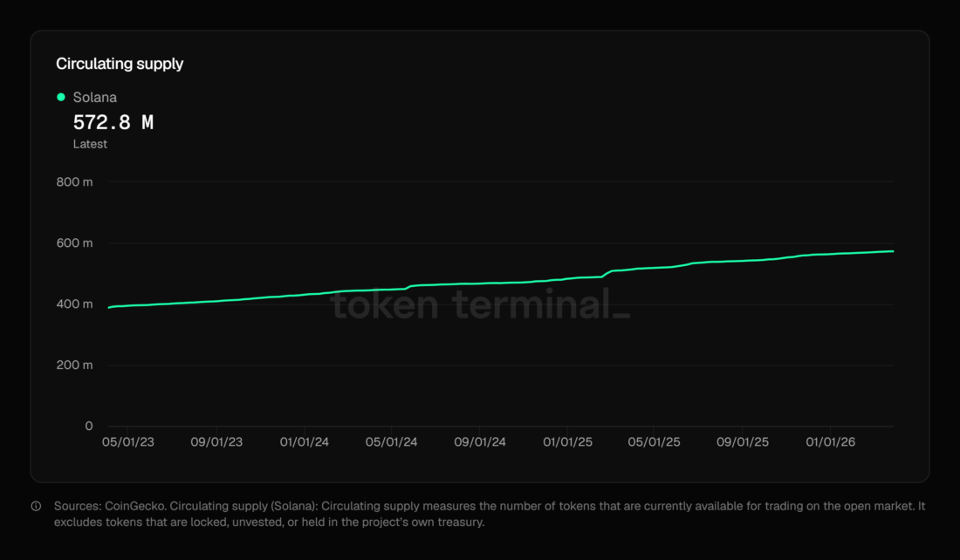Image resolution: width=960 pixels, height=560 pixels.
Task: Select the 01/01/24 x-axis date
Action: tap(305, 442)
